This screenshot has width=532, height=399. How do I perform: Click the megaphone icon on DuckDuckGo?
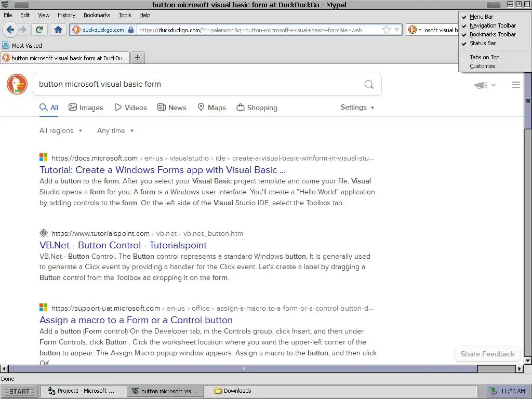point(481,85)
